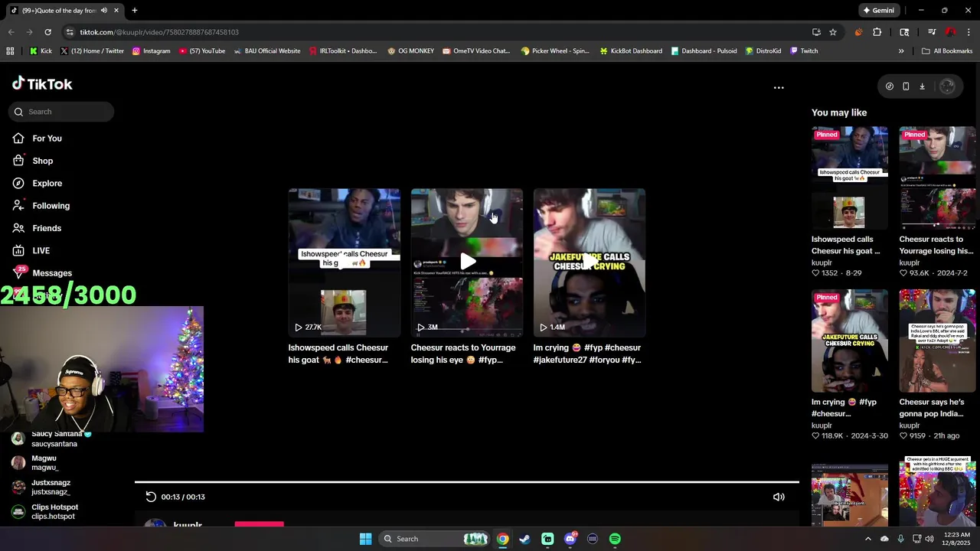Open the For You feed
980x551 pixels.
click(46, 139)
